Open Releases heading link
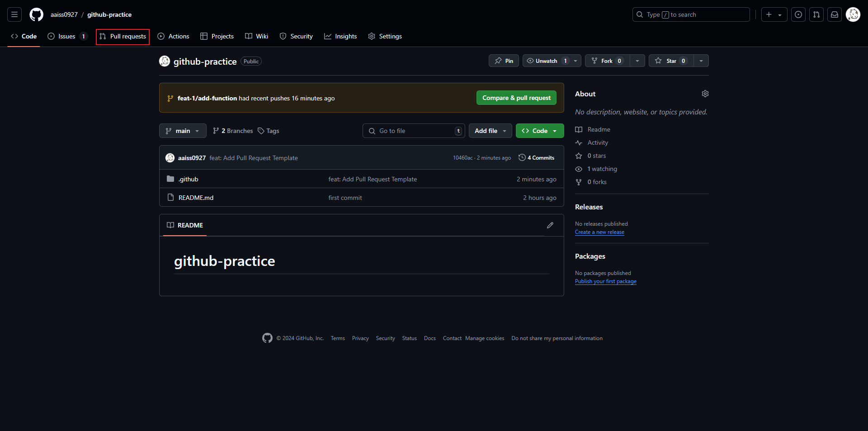 (x=589, y=207)
